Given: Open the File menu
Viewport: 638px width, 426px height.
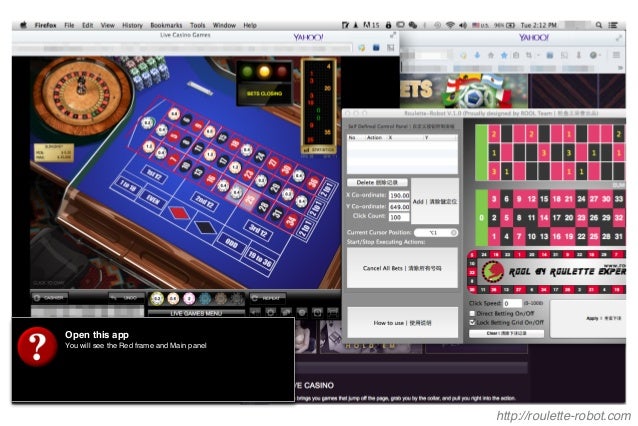Looking at the screenshot, I should [x=69, y=25].
